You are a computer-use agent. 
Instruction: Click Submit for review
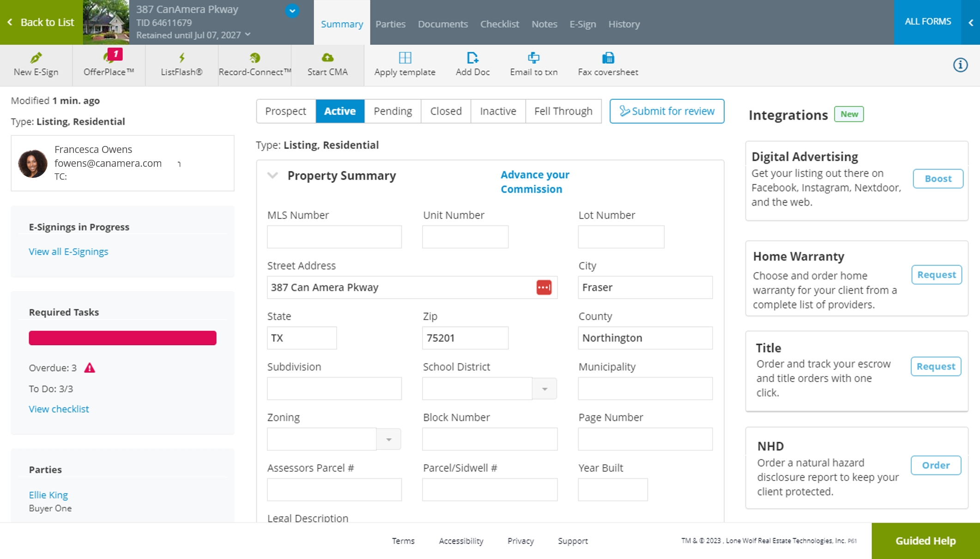pos(667,111)
